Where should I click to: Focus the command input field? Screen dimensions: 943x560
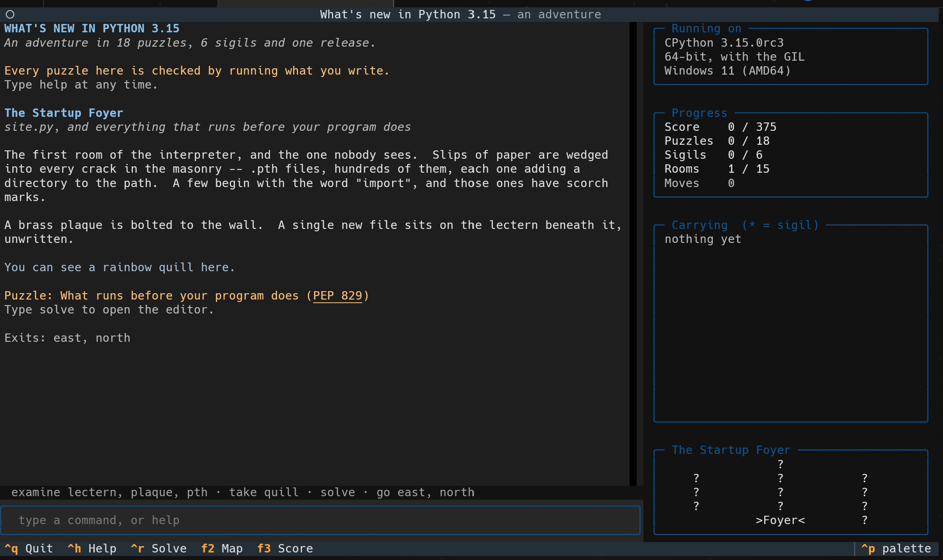(320, 520)
